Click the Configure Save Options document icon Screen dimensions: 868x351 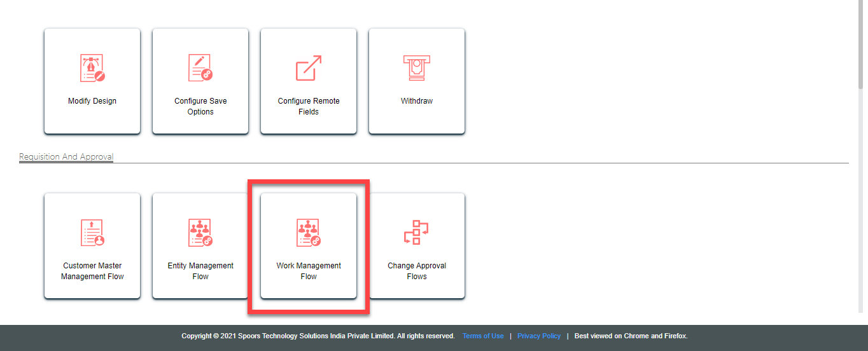click(200, 68)
